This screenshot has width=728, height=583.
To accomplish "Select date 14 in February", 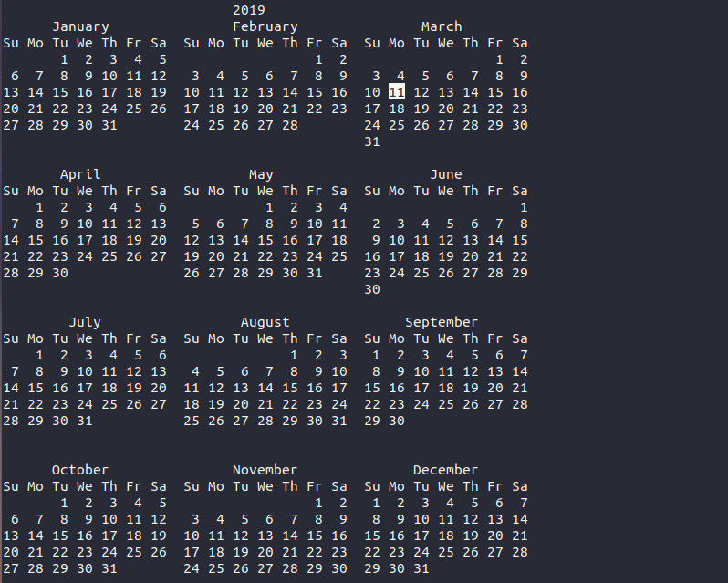I will [x=290, y=92].
